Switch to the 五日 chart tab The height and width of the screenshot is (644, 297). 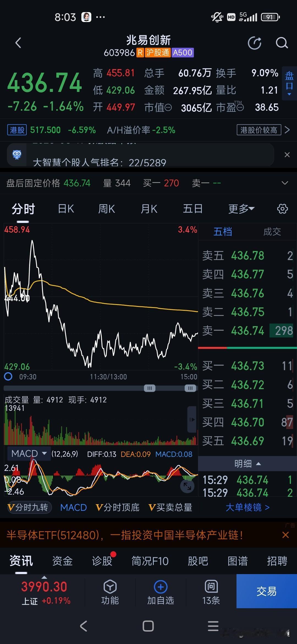(193, 209)
